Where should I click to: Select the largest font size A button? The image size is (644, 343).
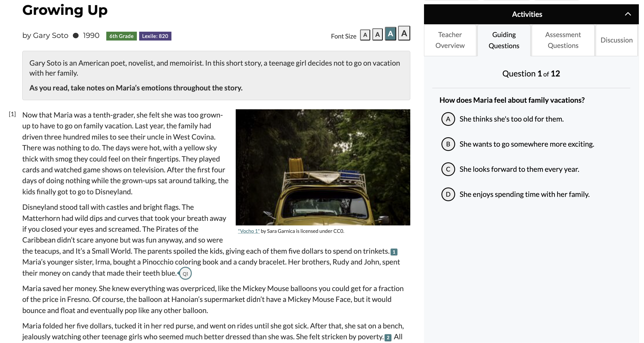pos(404,33)
